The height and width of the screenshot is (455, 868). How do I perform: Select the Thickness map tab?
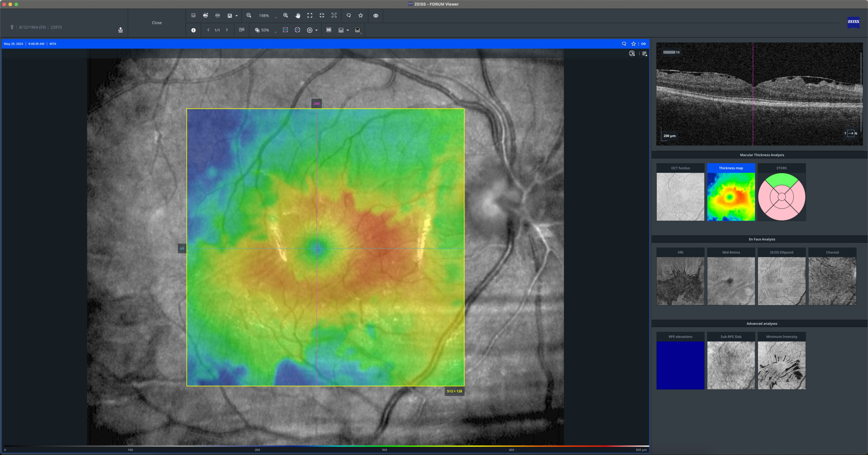[x=731, y=168]
